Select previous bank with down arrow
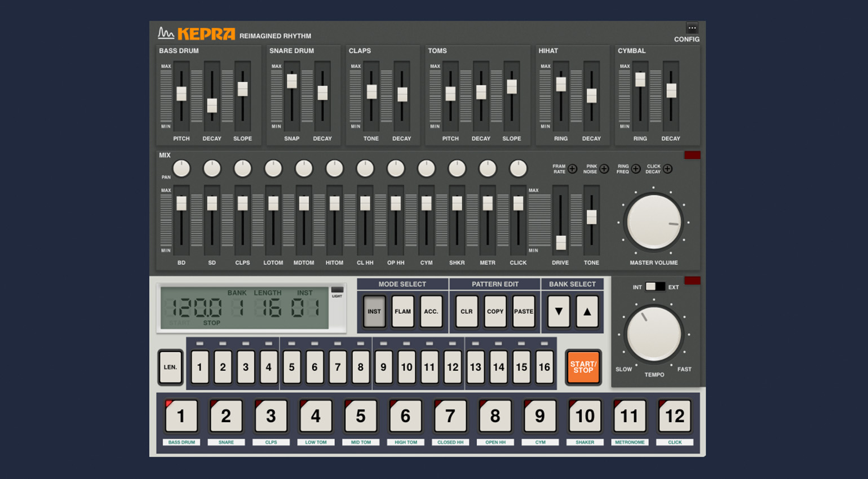Viewport: 868px width, 479px height. pyautogui.click(x=559, y=311)
